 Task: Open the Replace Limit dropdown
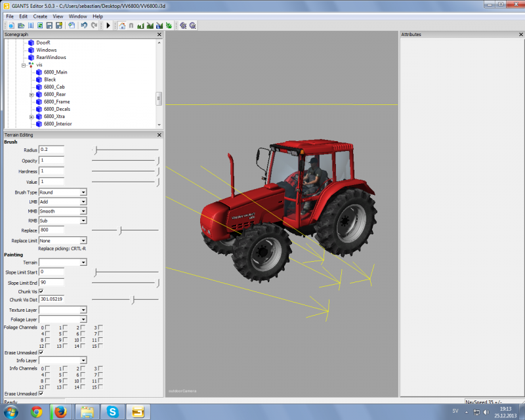pos(83,241)
